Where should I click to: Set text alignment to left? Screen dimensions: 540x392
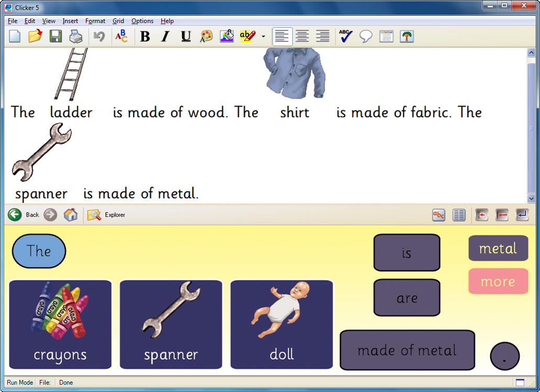282,36
